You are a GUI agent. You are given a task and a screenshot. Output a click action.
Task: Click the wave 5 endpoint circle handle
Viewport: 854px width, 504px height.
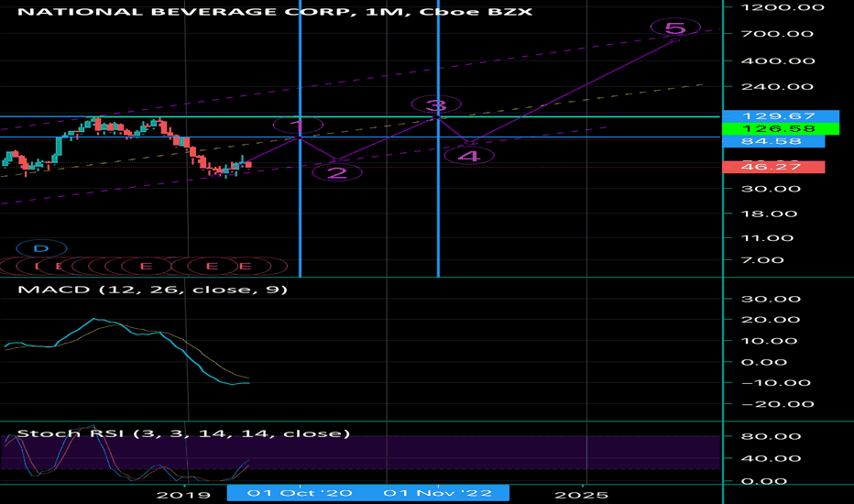click(675, 39)
